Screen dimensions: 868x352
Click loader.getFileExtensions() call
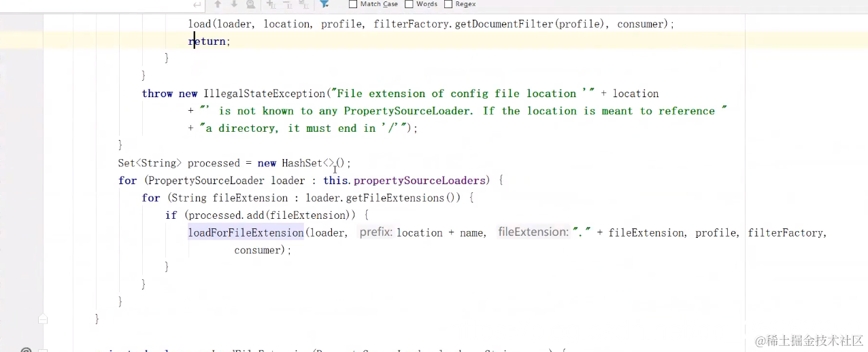click(382, 198)
